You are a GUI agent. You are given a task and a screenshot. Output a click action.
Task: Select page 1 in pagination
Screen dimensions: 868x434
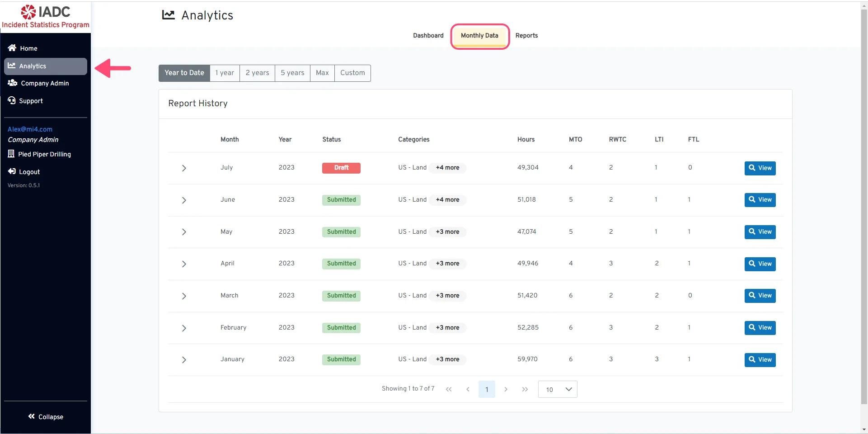(x=487, y=389)
